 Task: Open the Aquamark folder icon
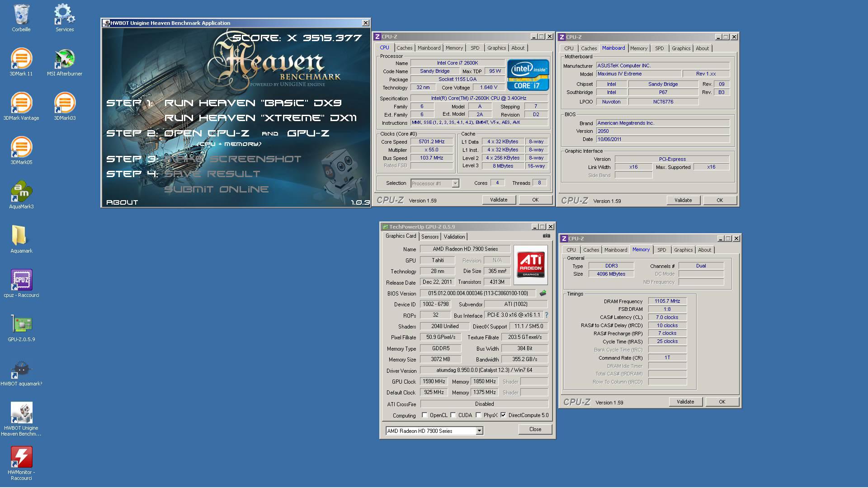[x=21, y=239]
